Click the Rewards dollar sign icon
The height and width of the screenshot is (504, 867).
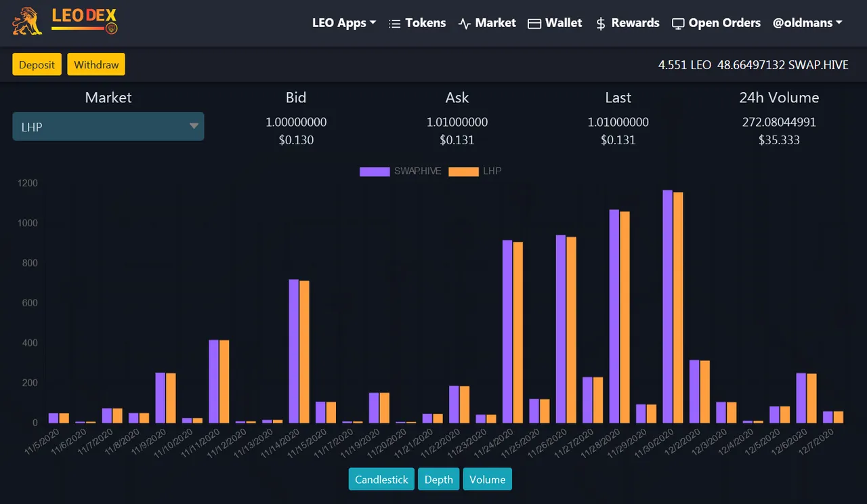600,24
